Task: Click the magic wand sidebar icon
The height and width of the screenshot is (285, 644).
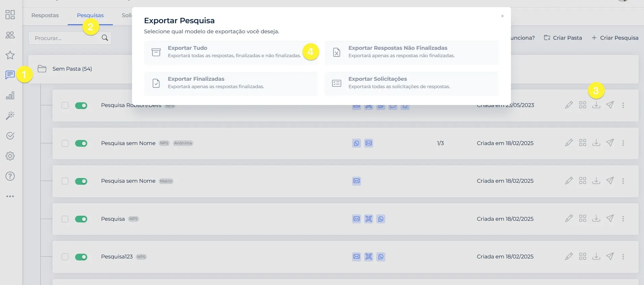Action: [x=10, y=116]
